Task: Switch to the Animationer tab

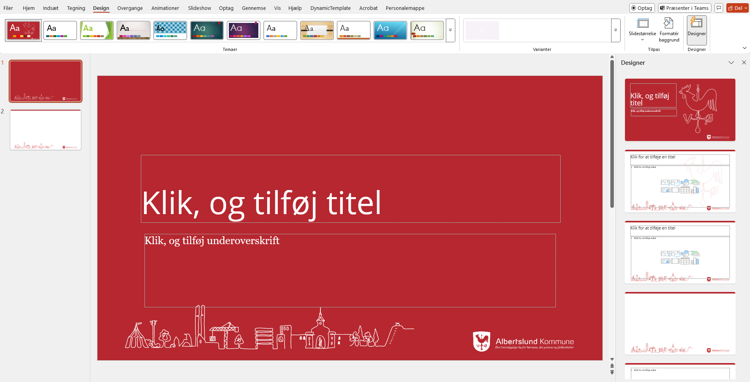Action: (165, 8)
